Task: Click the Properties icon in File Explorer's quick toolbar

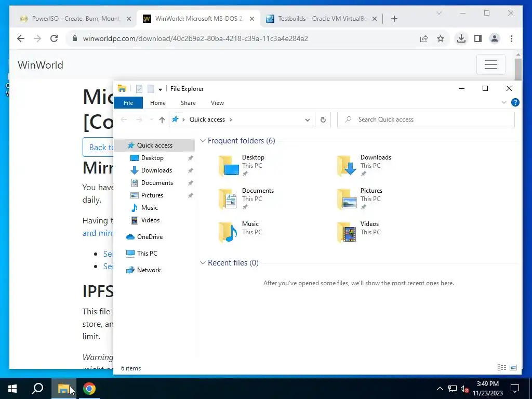Action: (x=139, y=89)
